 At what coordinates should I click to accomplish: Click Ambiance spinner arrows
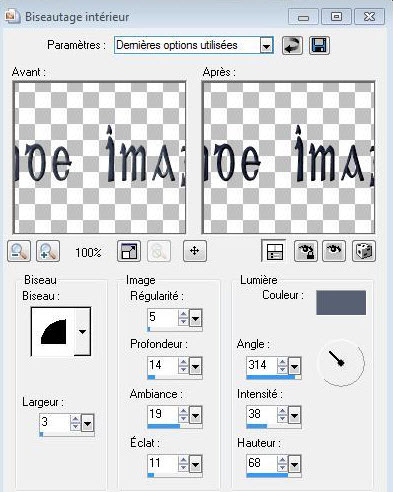point(183,415)
